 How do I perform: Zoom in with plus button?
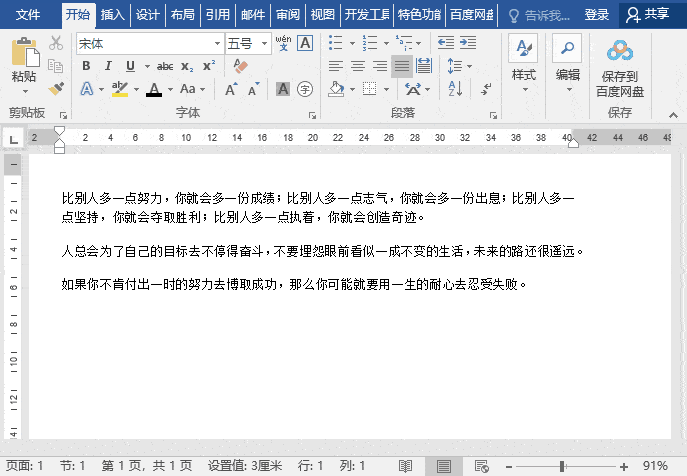tap(624, 466)
